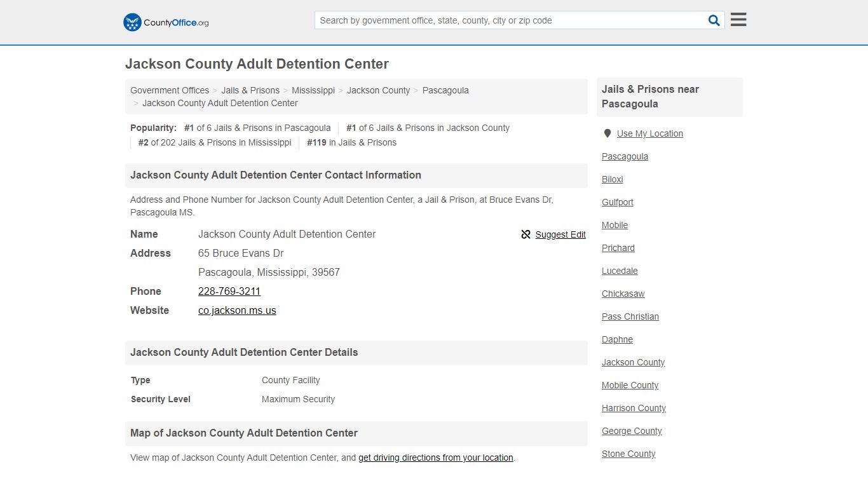Open Pascagoula in nearby sidebar list
The width and height of the screenshot is (868, 488).
click(625, 156)
